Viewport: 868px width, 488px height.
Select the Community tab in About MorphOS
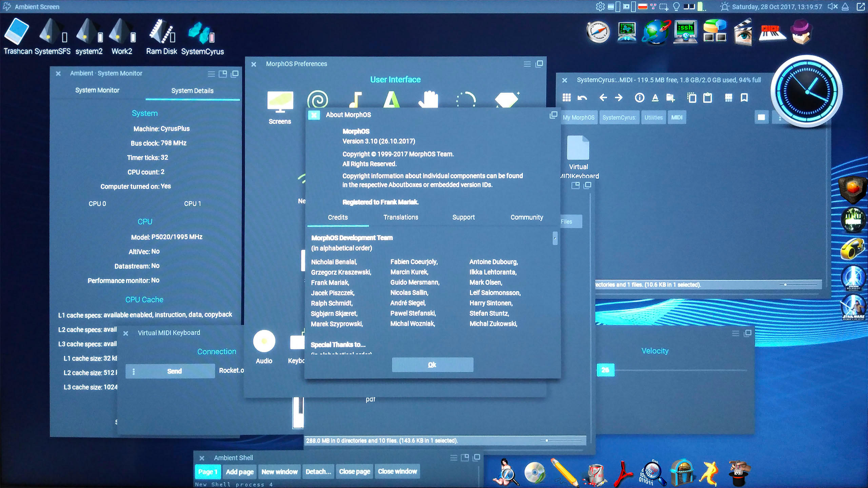click(527, 217)
